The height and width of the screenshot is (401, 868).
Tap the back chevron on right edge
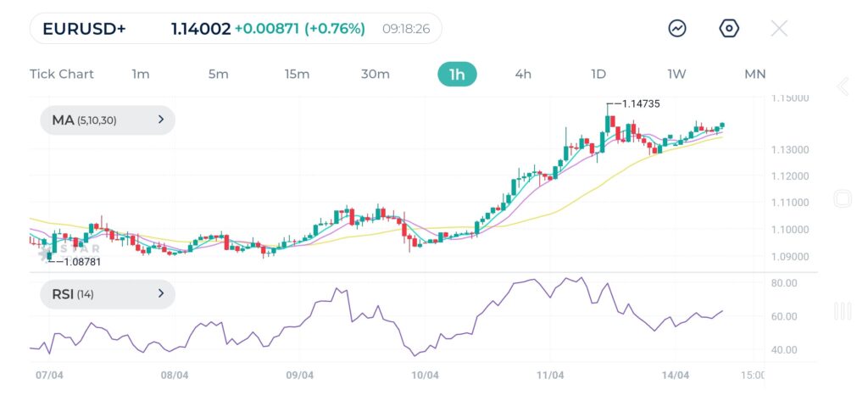[843, 86]
